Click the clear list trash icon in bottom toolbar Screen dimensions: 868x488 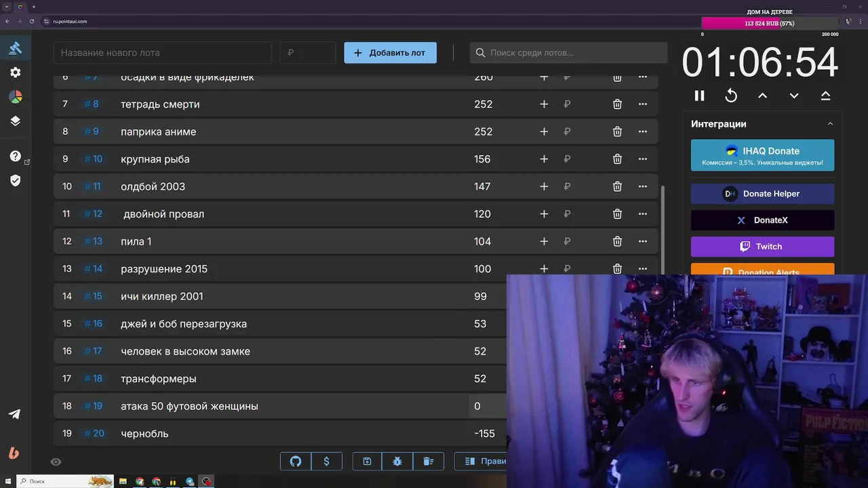pyautogui.click(x=429, y=462)
